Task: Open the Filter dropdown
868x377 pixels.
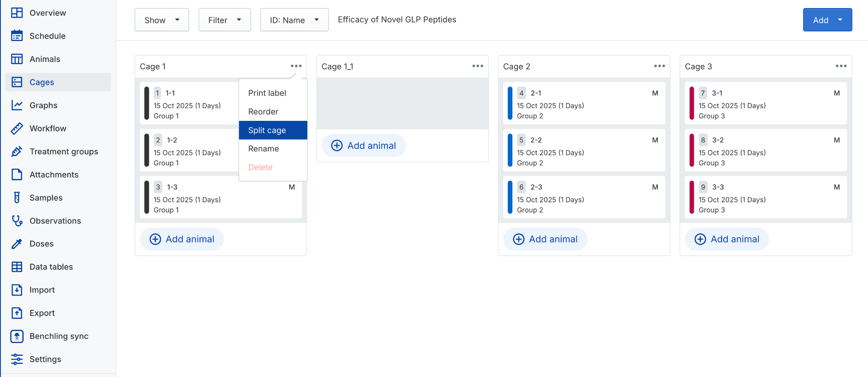Action: click(224, 20)
